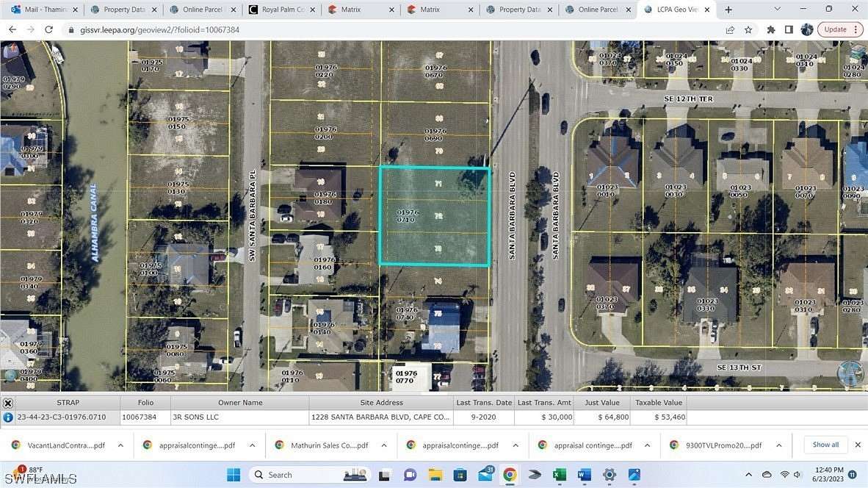Open Chrome's side panel icon

pos(788,29)
